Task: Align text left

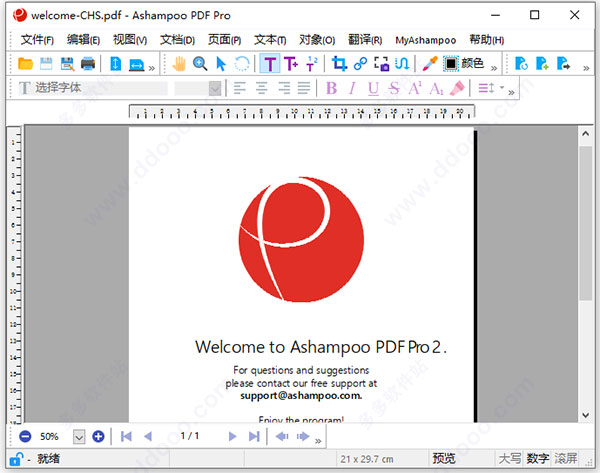Action: [240, 88]
